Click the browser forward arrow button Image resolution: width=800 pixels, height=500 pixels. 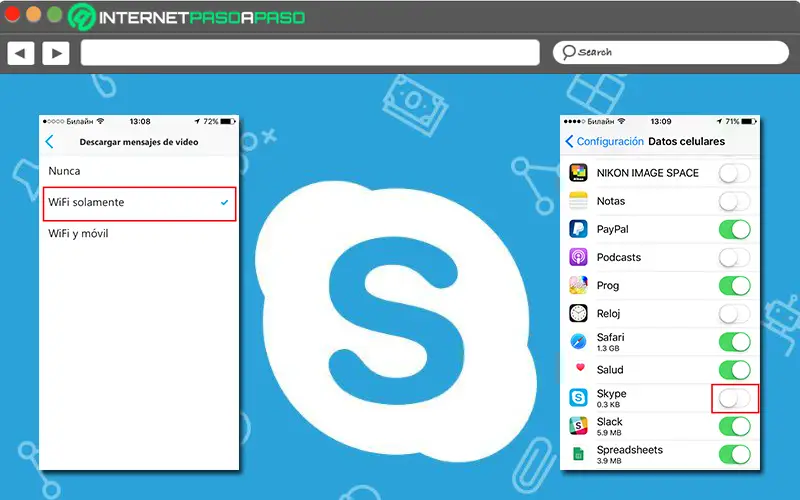point(56,53)
